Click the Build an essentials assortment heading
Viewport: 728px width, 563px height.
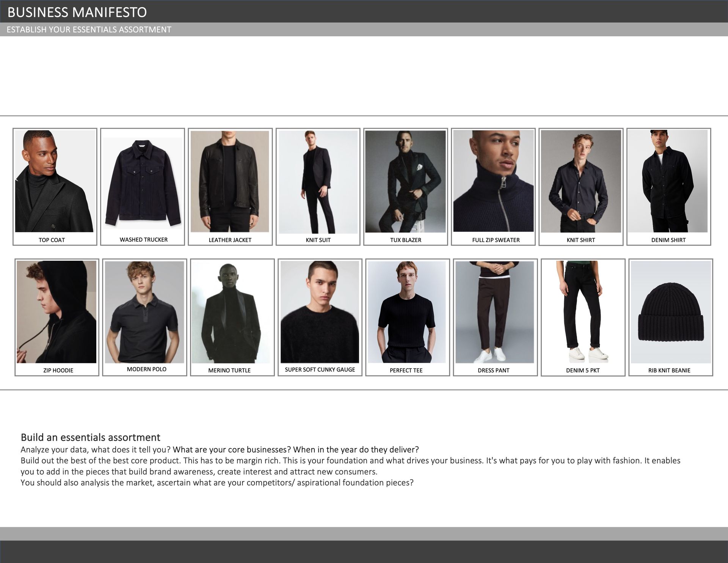90,437
